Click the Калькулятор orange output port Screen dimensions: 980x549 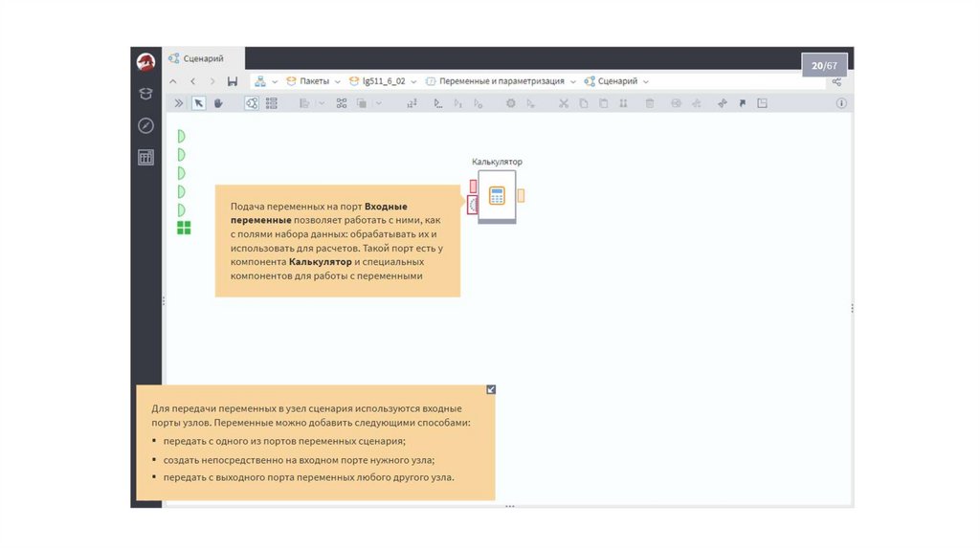pos(521,195)
